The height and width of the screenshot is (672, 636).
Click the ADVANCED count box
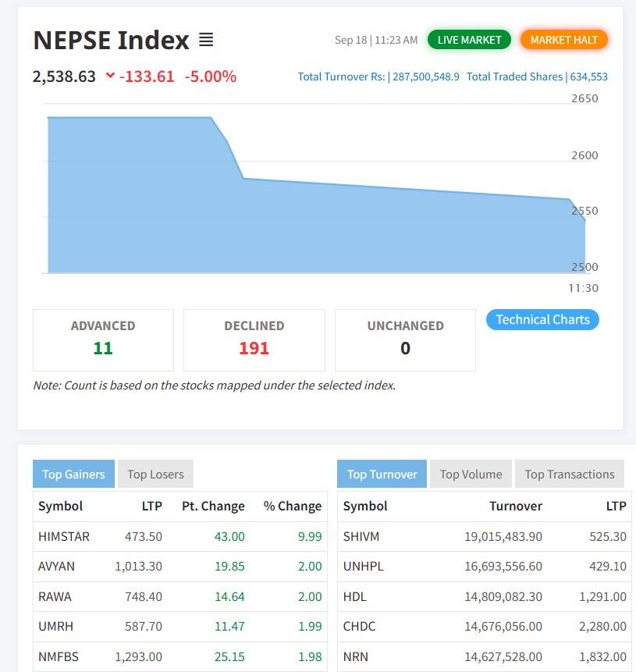click(x=103, y=340)
